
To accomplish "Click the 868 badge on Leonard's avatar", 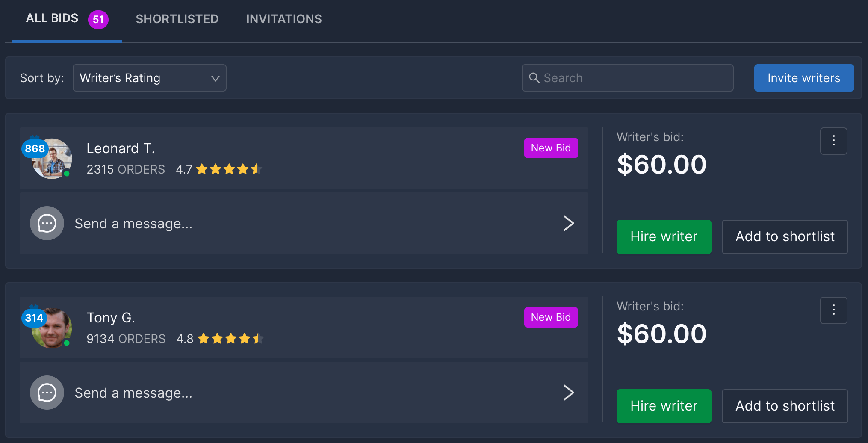I will [x=35, y=148].
